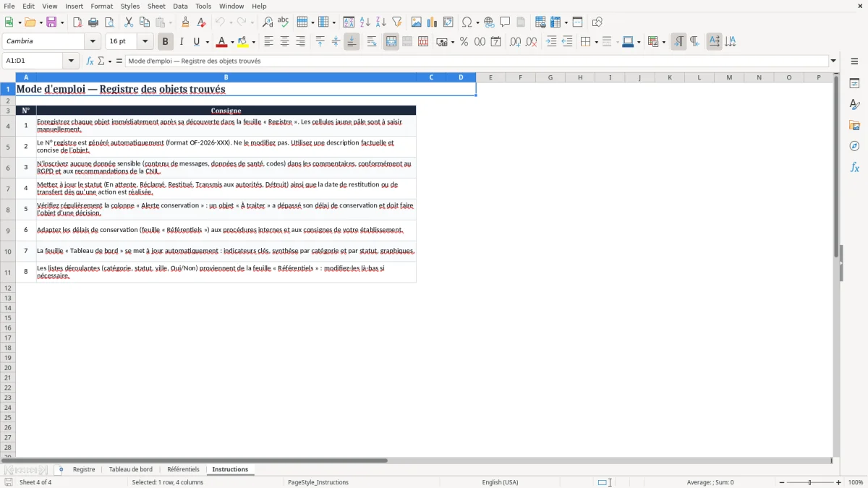This screenshot has height=488, width=868.
Task: Select the Clone Formatting paintbrush
Action: [185, 22]
